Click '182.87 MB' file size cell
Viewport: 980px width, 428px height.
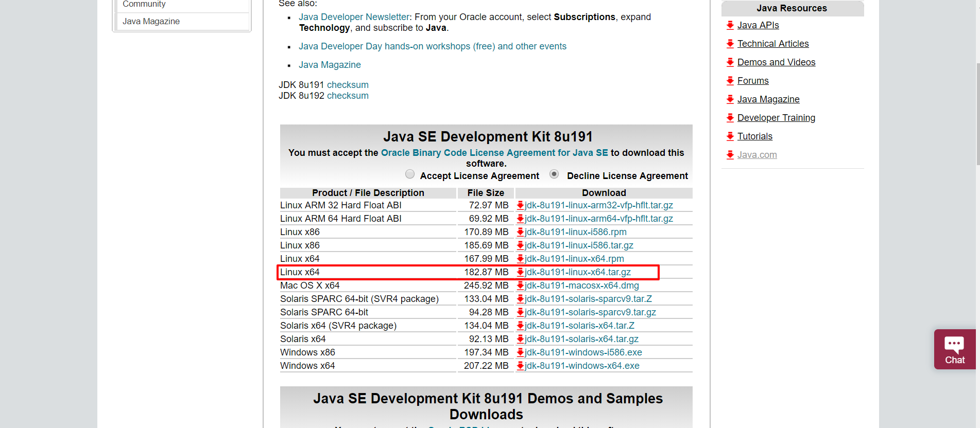(486, 272)
